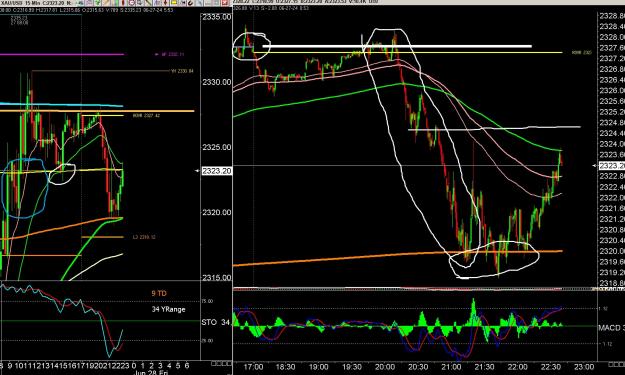Click the 21:00 time label on right chart
625x375 pixels.
[451, 367]
